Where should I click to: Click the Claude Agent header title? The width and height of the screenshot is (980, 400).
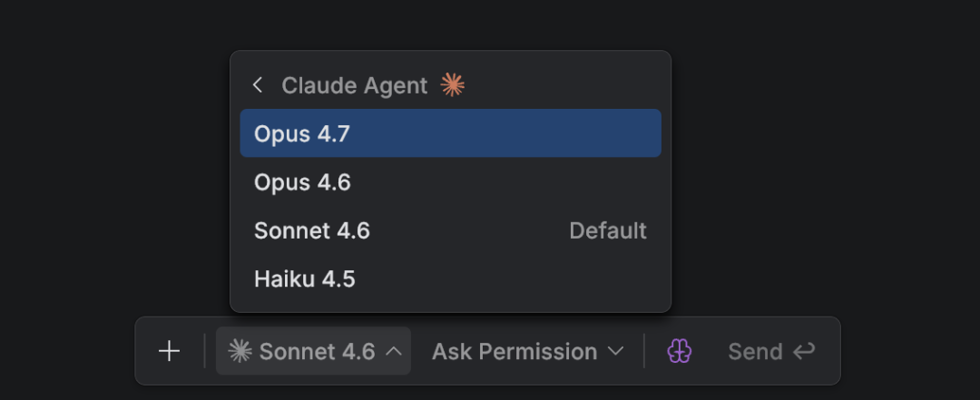pyautogui.click(x=354, y=85)
